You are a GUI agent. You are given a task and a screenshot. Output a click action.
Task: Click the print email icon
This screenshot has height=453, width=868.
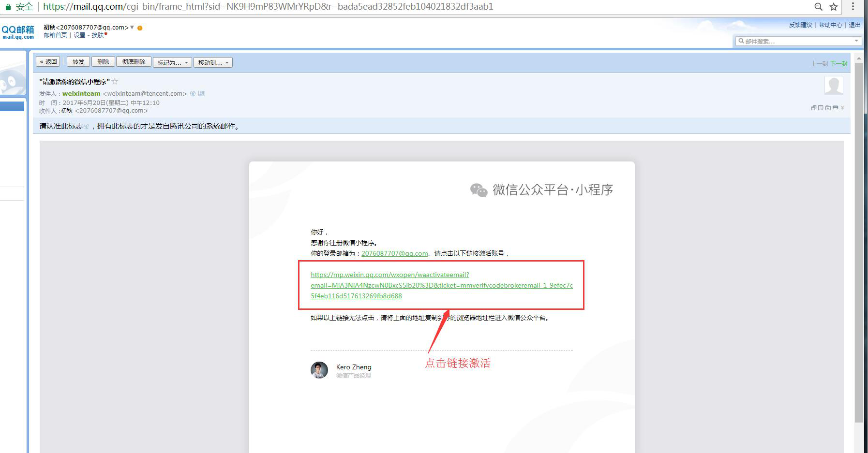coord(835,107)
